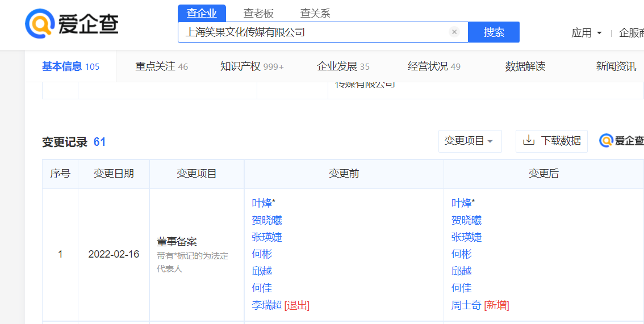Screen dimensions: 644x324
Task: Click the 爱企查 logo
Action: [x=72, y=23]
